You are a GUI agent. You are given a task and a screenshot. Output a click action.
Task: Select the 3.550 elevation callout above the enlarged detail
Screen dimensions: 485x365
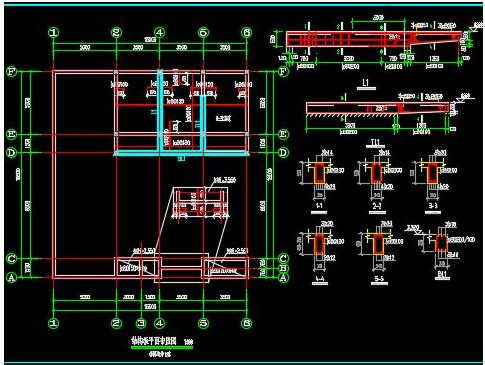tap(225, 180)
